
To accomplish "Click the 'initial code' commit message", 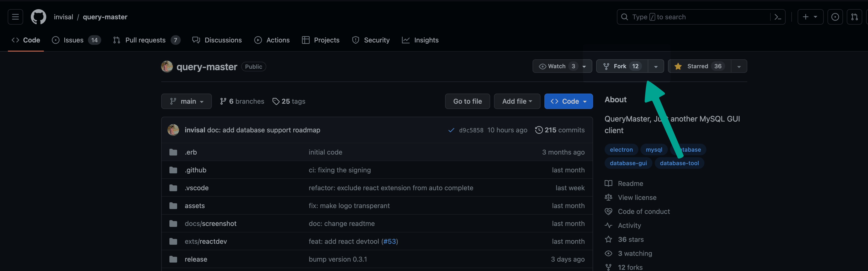I will 325,152.
